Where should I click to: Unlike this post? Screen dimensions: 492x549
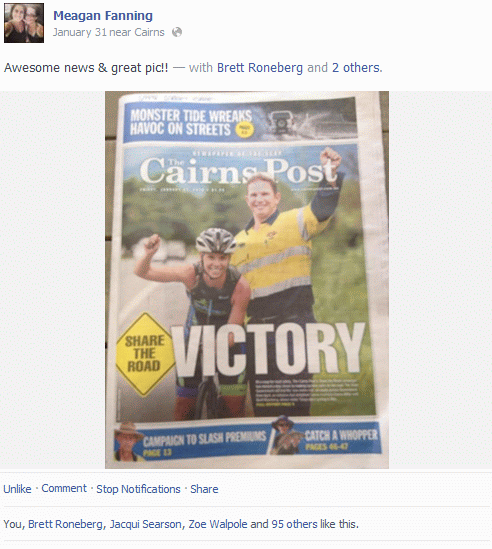pyautogui.click(x=18, y=489)
